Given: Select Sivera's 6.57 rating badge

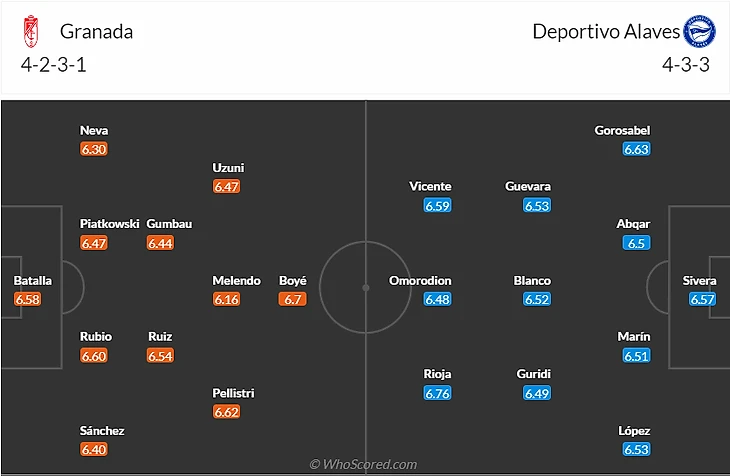Looking at the screenshot, I should (702, 299).
